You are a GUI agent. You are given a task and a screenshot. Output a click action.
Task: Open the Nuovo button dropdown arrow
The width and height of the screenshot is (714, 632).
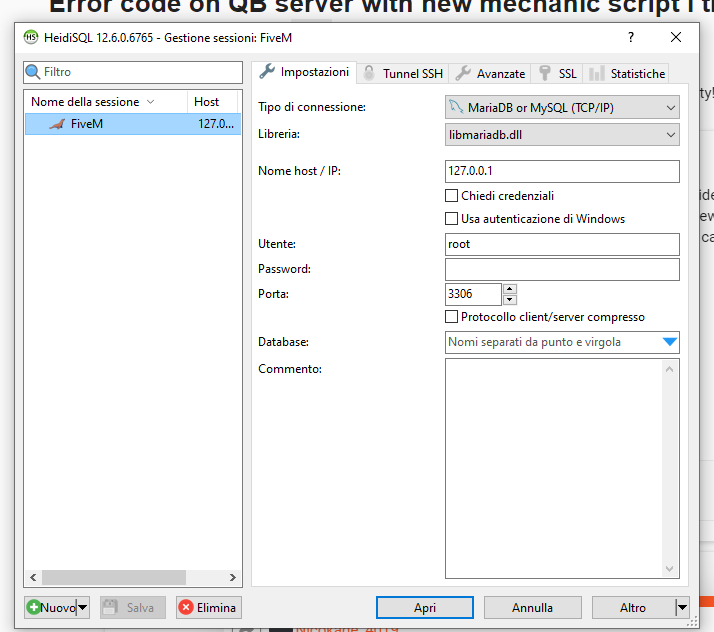click(82, 607)
